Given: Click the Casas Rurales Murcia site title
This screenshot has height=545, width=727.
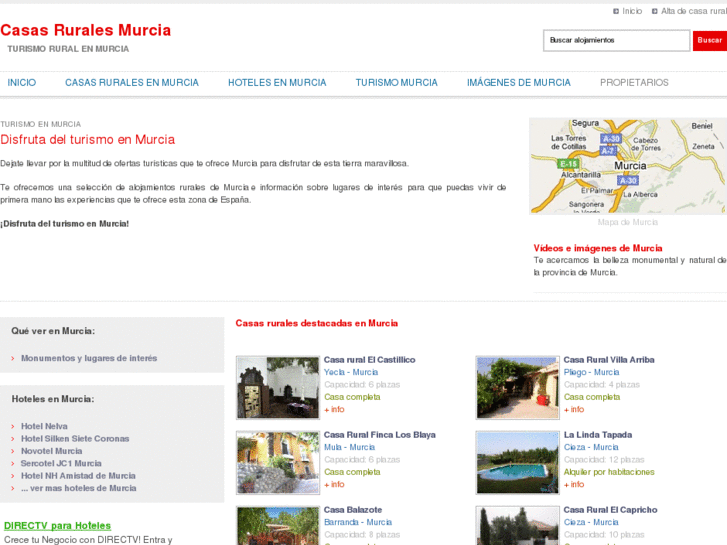Looking at the screenshot, I should 86,30.
